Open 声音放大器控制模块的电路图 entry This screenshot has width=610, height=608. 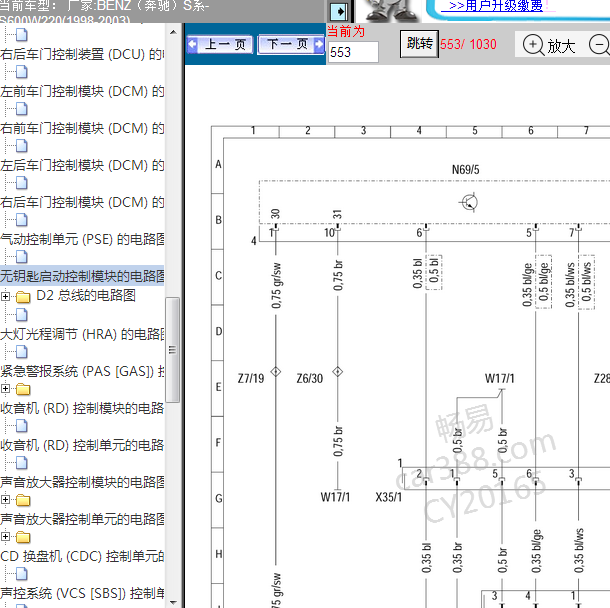[82, 482]
